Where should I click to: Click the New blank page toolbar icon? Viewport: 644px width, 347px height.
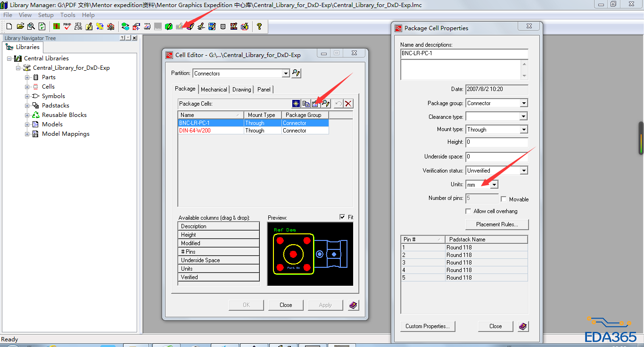pos(9,26)
